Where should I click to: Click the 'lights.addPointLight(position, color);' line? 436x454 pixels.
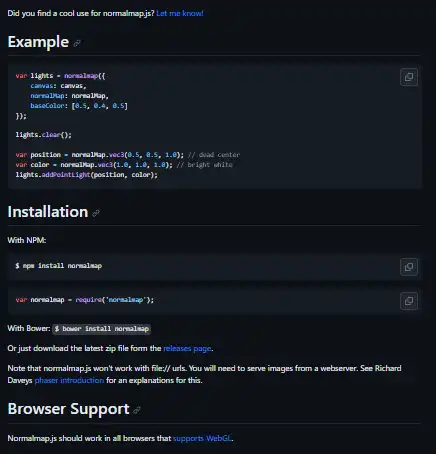tap(86, 175)
